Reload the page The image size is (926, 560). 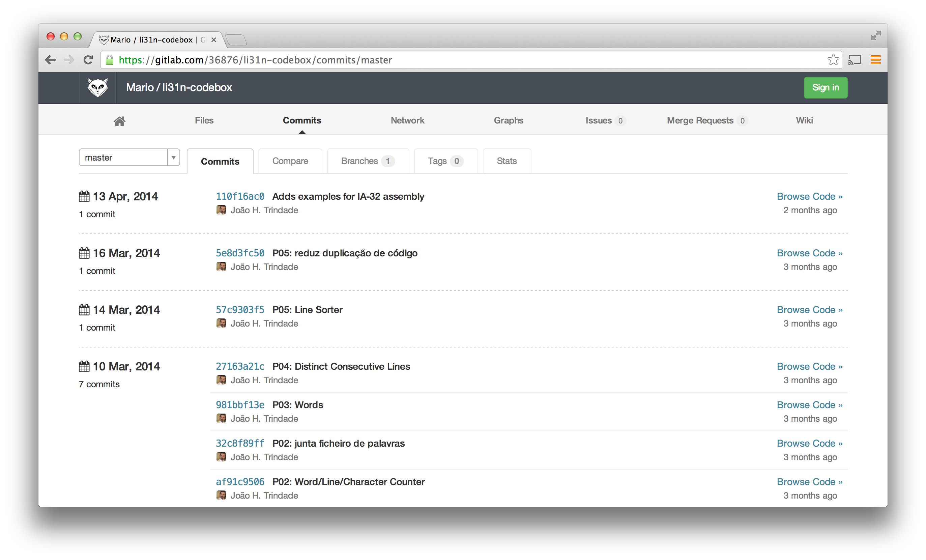88,60
